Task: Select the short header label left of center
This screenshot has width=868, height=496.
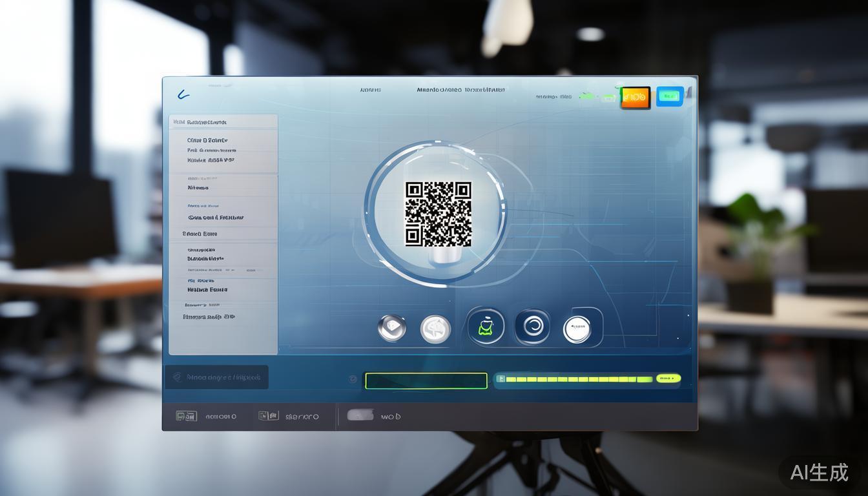Action: click(370, 90)
